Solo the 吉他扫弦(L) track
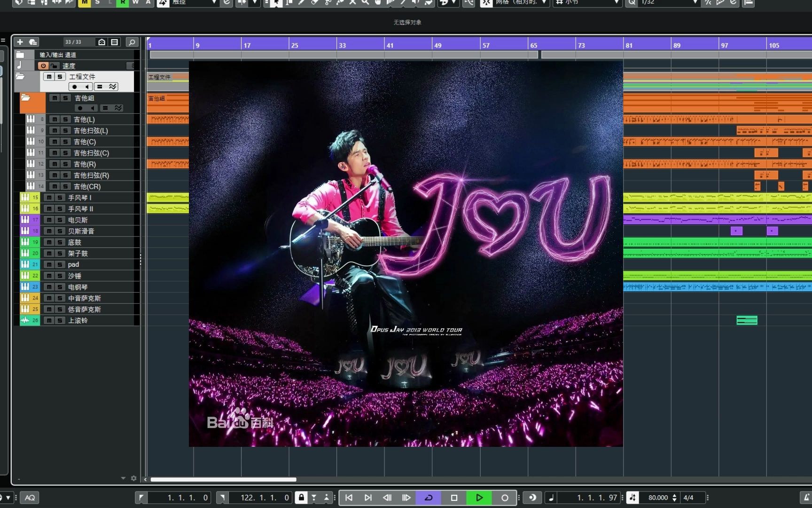 tap(65, 131)
